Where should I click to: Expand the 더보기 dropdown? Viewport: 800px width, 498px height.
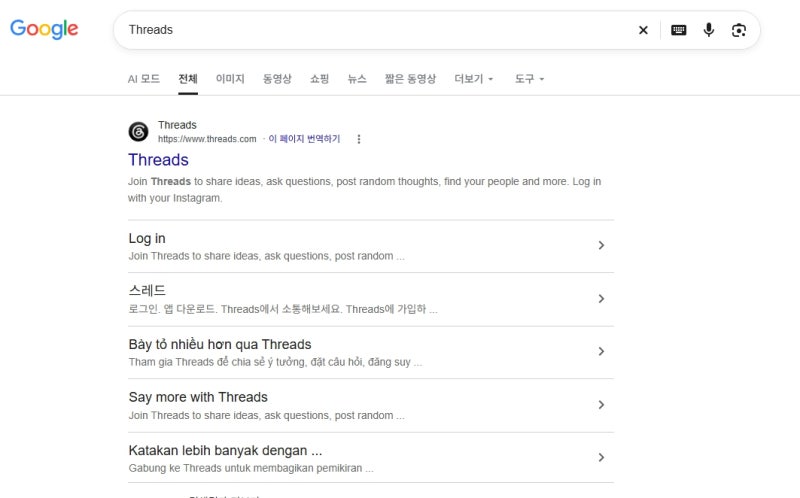[x=474, y=79]
